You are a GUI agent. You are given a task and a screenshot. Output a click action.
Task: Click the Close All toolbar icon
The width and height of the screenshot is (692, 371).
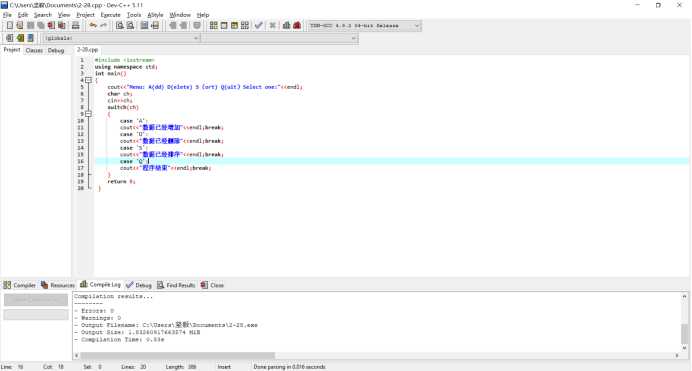[62, 26]
